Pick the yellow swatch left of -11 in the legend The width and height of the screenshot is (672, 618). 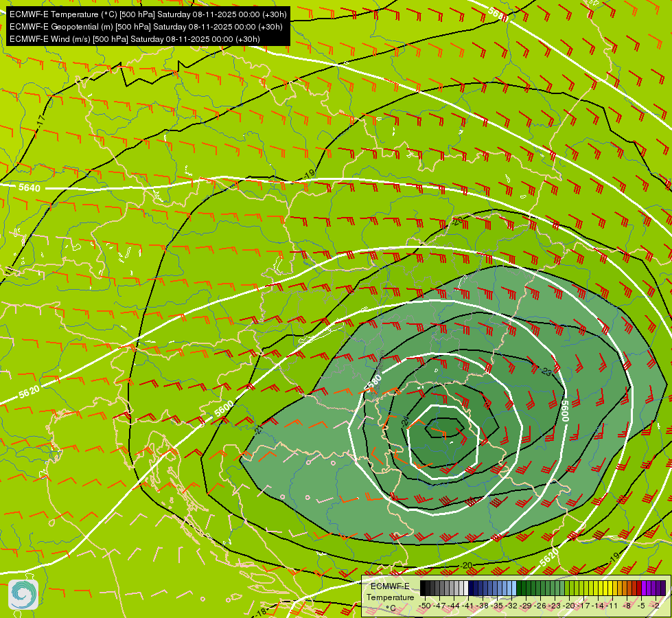[x=610, y=588]
